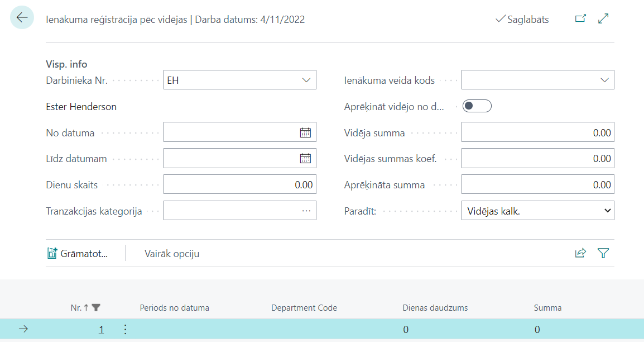The image size is (644, 342).
Task: Expand the Darbinieka Nr. dropdown
Action: [x=306, y=80]
